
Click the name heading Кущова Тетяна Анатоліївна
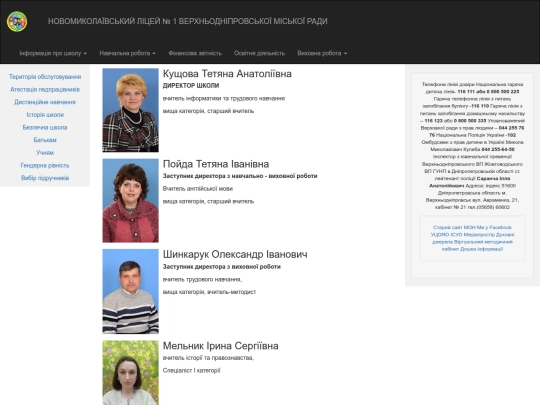tap(227, 74)
